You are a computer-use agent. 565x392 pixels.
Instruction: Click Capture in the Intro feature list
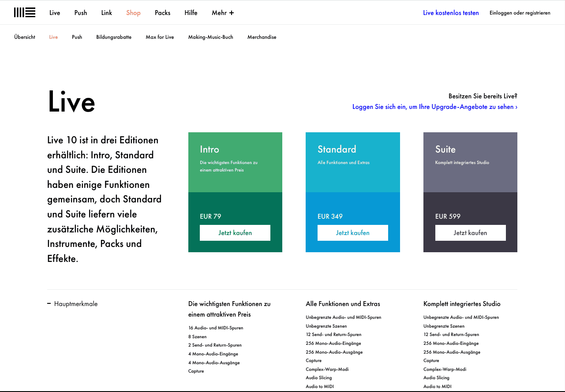(x=196, y=371)
